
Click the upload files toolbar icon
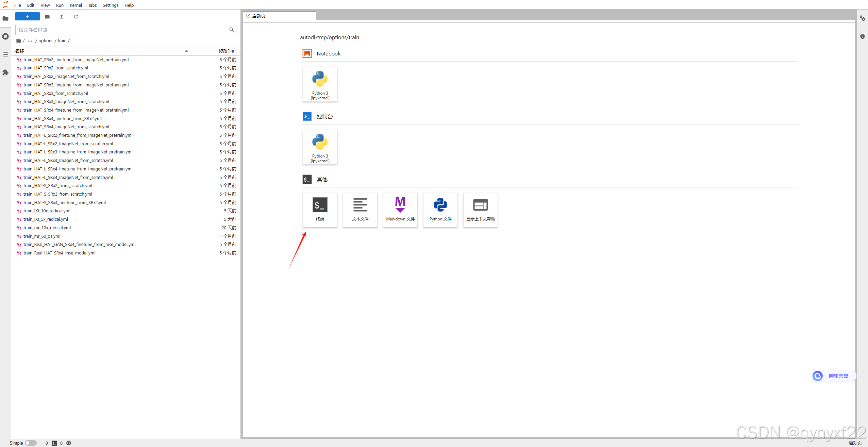tap(62, 17)
